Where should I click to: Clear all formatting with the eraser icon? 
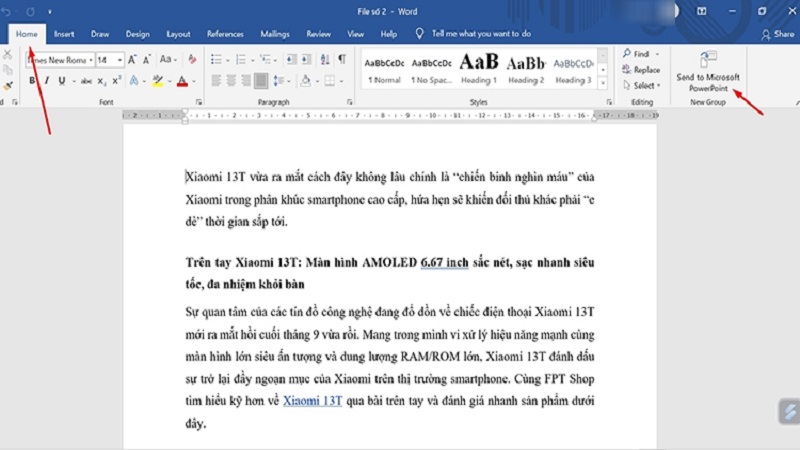tap(192, 60)
